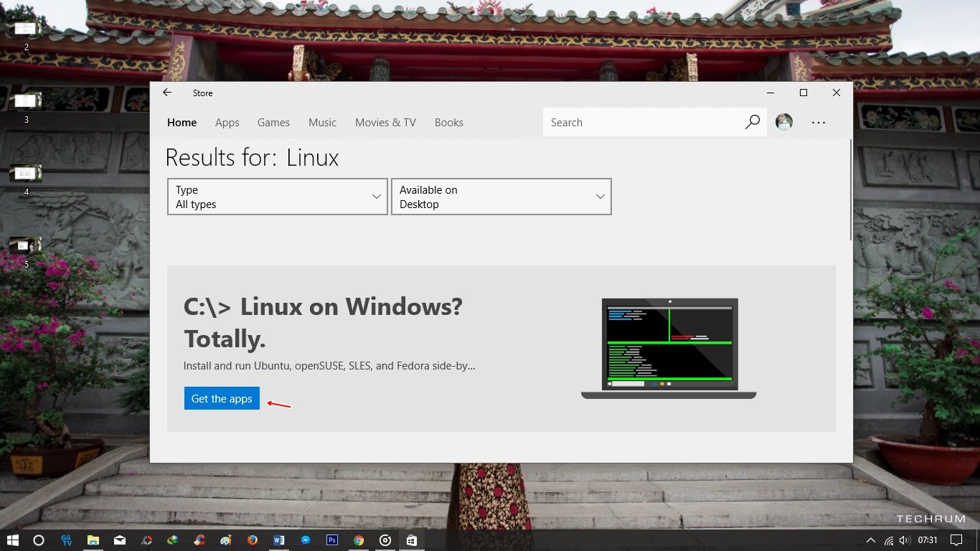
Task: Show hidden tray icons with chevron
Action: point(871,540)
